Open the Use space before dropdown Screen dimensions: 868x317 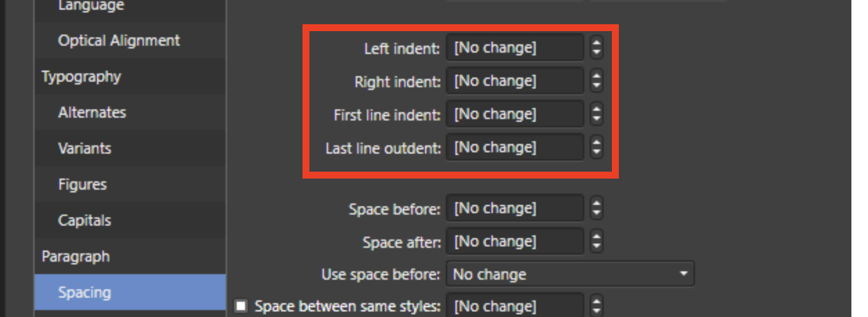570,275
